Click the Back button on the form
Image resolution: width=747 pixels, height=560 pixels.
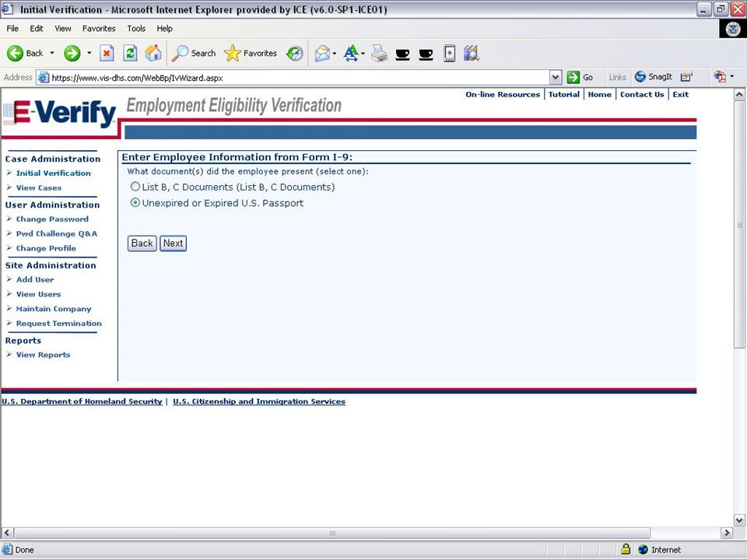[142, 243]
